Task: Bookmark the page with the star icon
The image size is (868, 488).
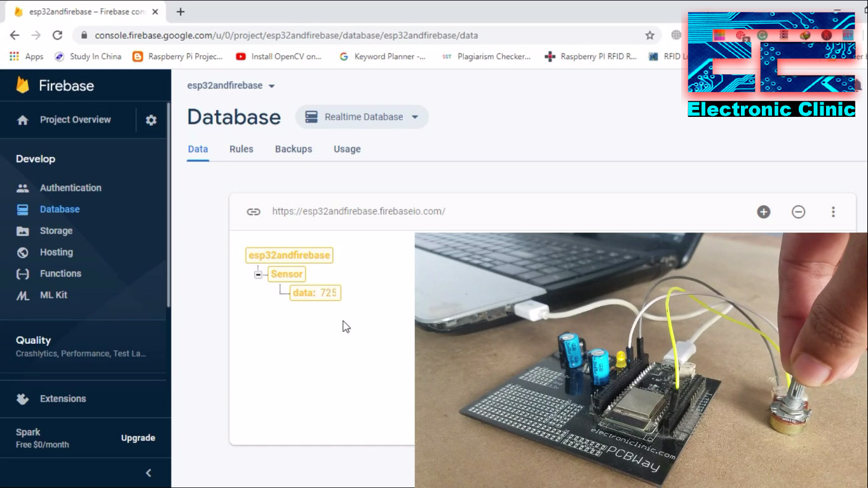Action: pos(649,36)
